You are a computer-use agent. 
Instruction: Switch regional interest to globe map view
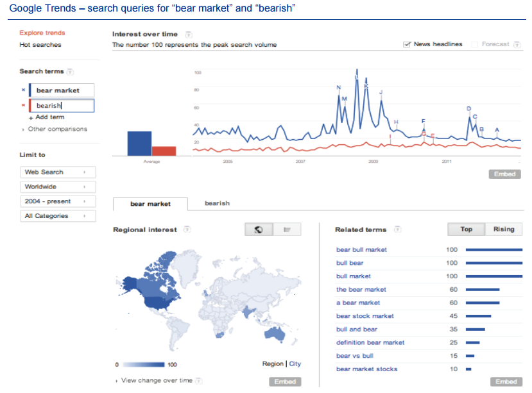pyautogui.click(x=259, y=230)
